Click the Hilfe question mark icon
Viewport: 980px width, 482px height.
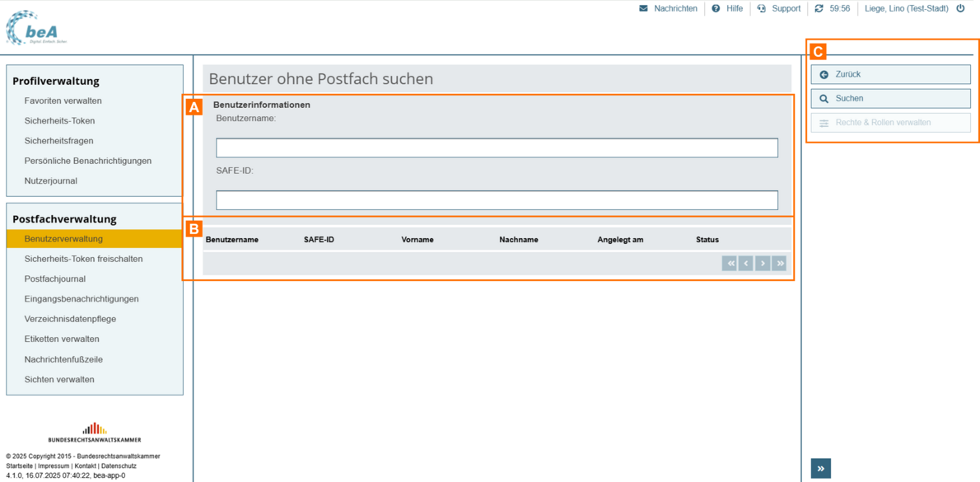tap(716, 8)
